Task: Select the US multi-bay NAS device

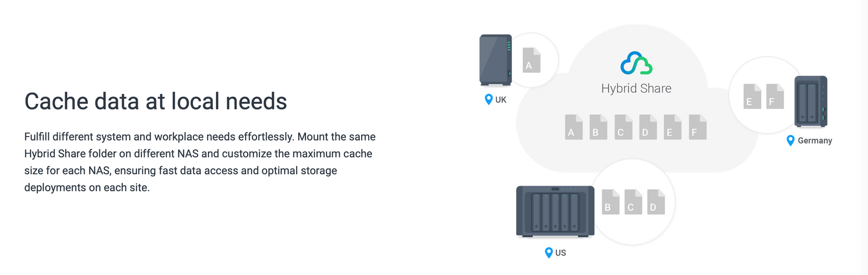Action: pos(555,212)
